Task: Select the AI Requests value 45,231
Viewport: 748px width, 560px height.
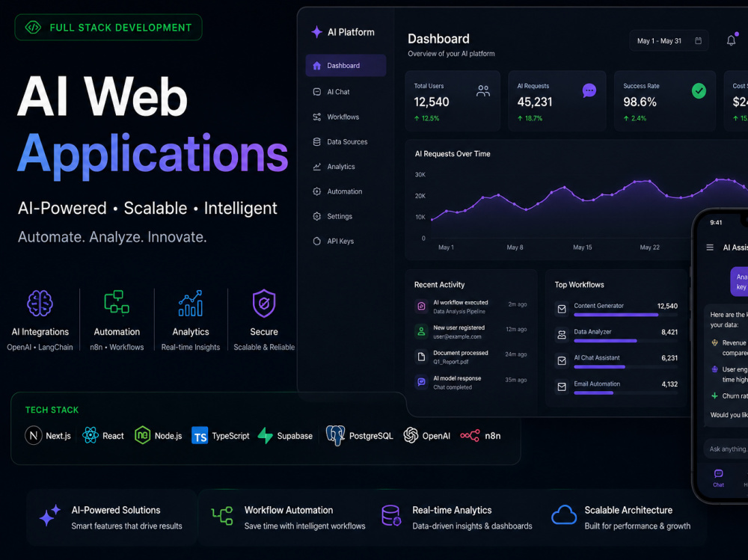Action: (534, 102)
